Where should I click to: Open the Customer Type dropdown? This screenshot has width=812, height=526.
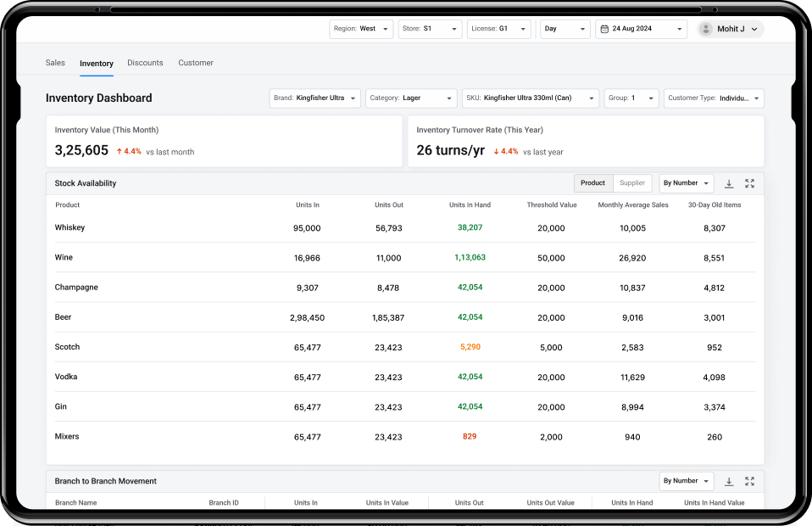coord(714,98)
